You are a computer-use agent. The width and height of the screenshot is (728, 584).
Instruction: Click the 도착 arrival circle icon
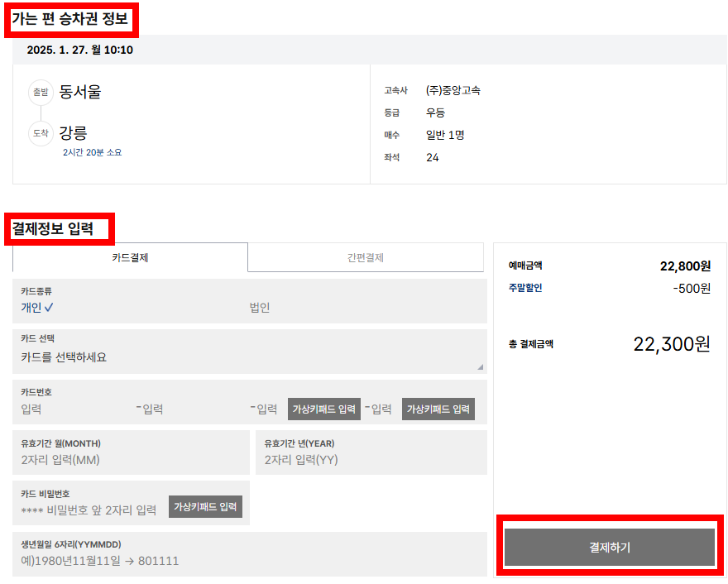click(x=41, y=133)
